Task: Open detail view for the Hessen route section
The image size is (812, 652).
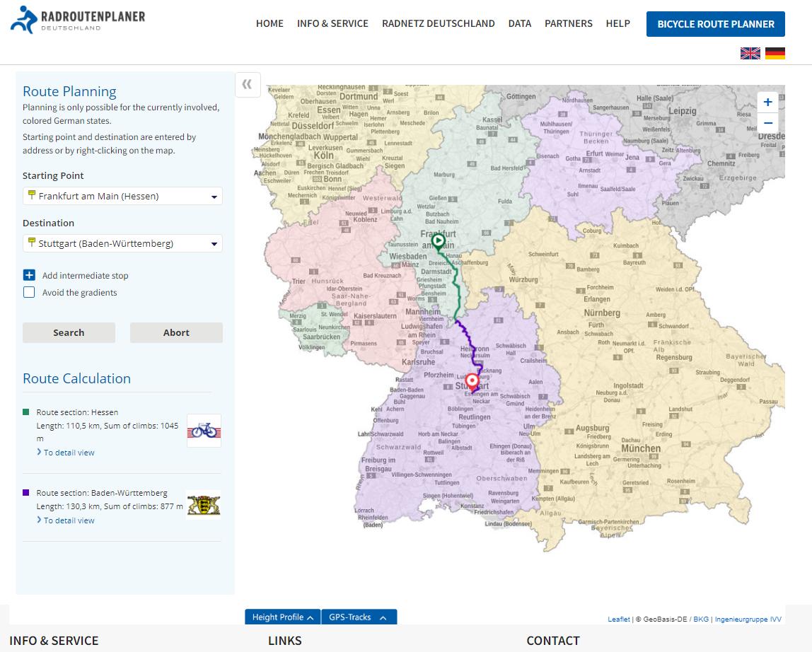Action: pyautogui.click(x=67, y=453)
